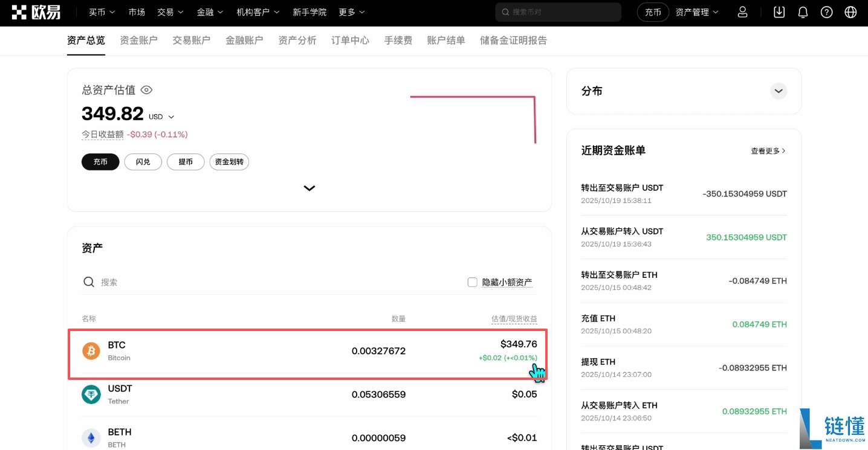Enable the 隐藏小额资产 checkbox
Viewport: 868px width, 450px height.
(x=473, y=282)
